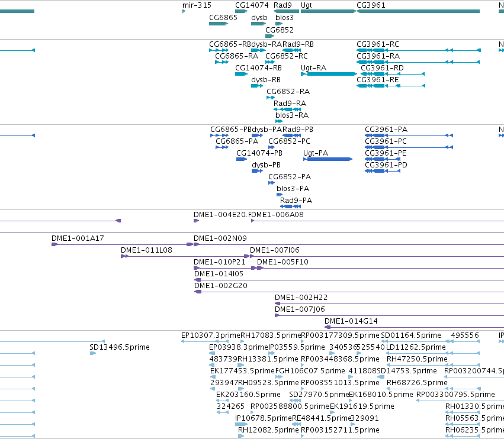
Task: Select EST RH68726.5prime
Action: pos(417,383)
